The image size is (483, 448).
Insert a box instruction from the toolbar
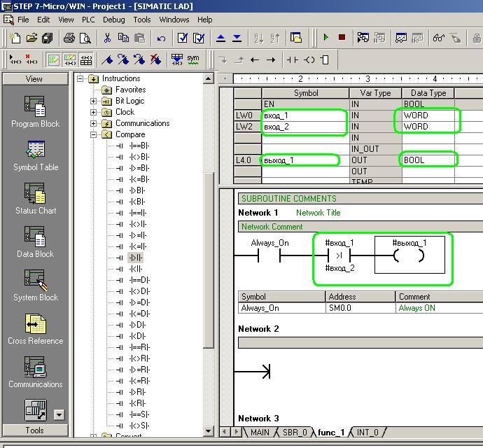click(x=325, y=59)
